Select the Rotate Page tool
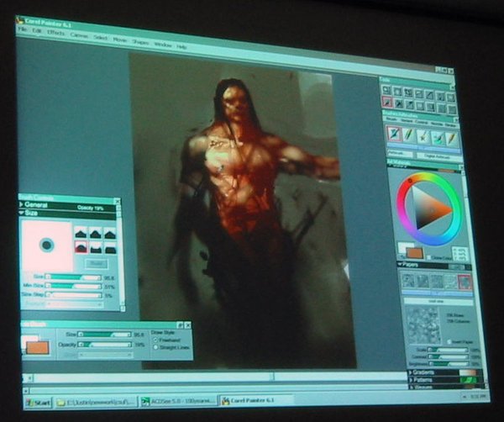 point(408,93)
